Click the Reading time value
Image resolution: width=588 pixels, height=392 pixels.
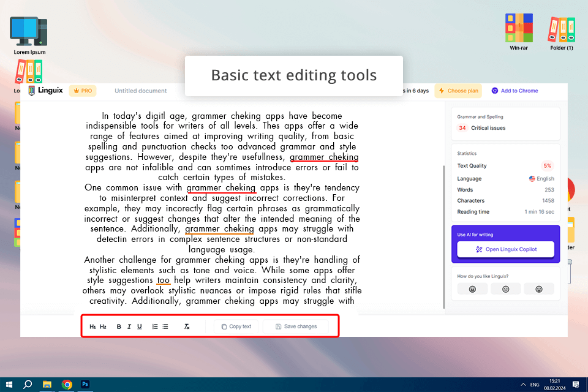coord(539,212)
